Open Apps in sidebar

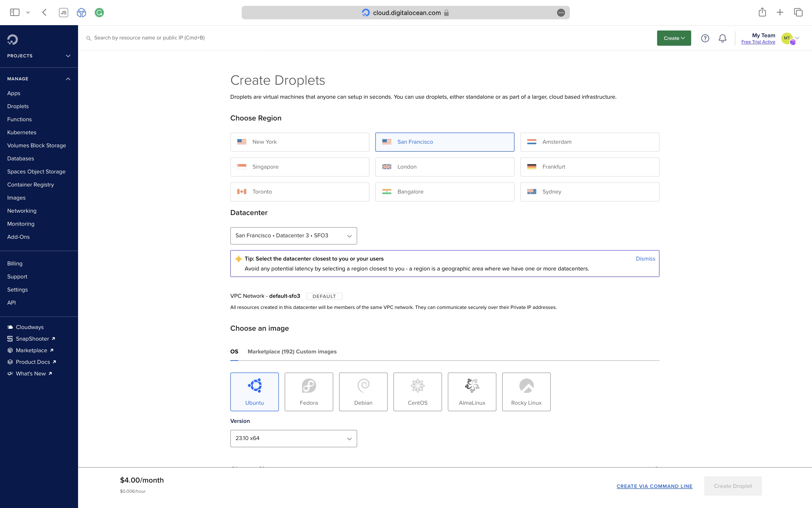14,93
